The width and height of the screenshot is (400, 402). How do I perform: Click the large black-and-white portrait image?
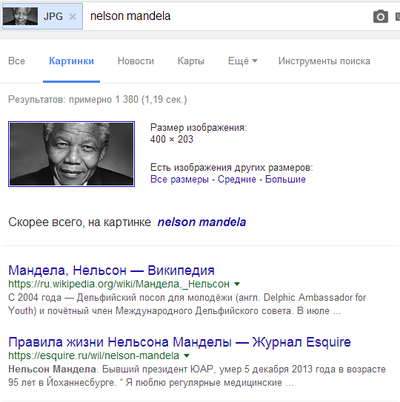pyautogui.click(x=71, y=154)
